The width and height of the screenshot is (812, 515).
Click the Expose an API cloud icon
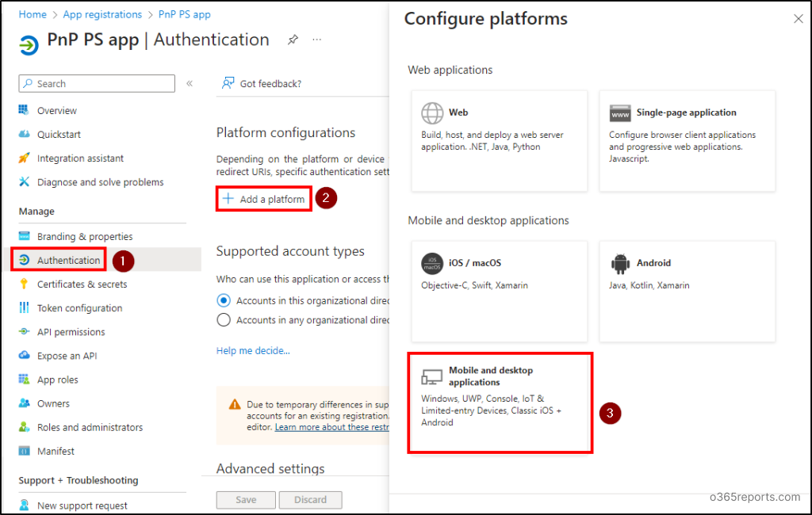point(24,355)
